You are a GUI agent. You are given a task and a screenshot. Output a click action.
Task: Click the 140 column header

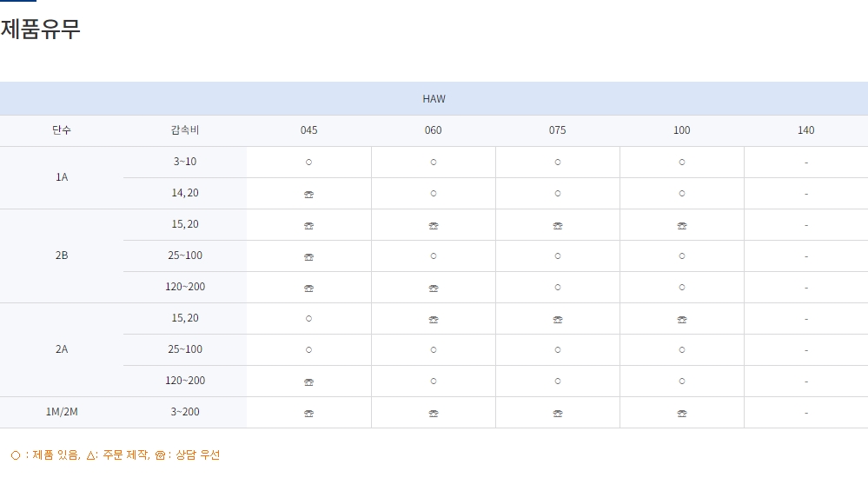coord(805,130)
